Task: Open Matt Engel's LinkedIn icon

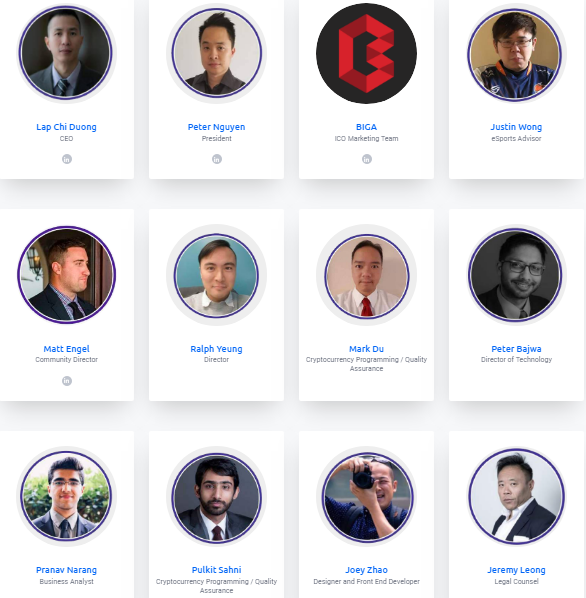Action: (67, 381)
